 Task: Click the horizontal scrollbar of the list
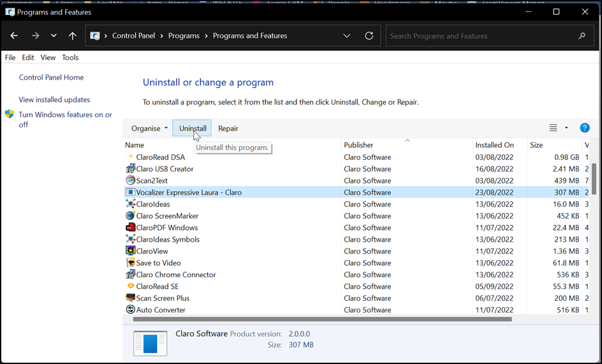click(x=323, y=319)
